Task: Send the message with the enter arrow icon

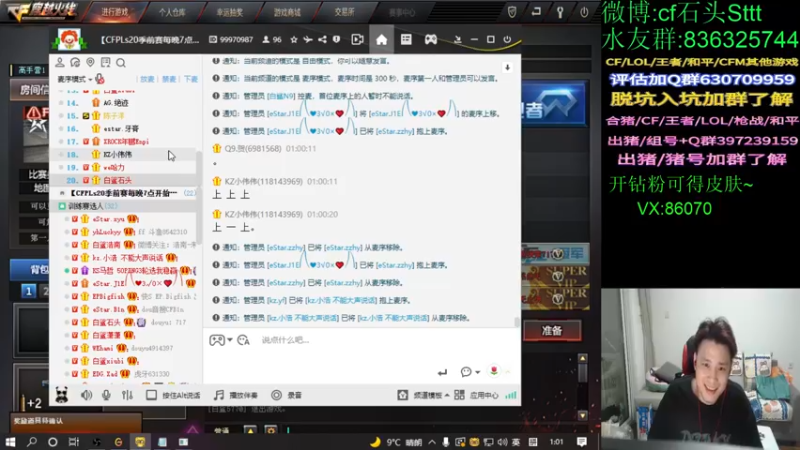Action: coord(442,372)
